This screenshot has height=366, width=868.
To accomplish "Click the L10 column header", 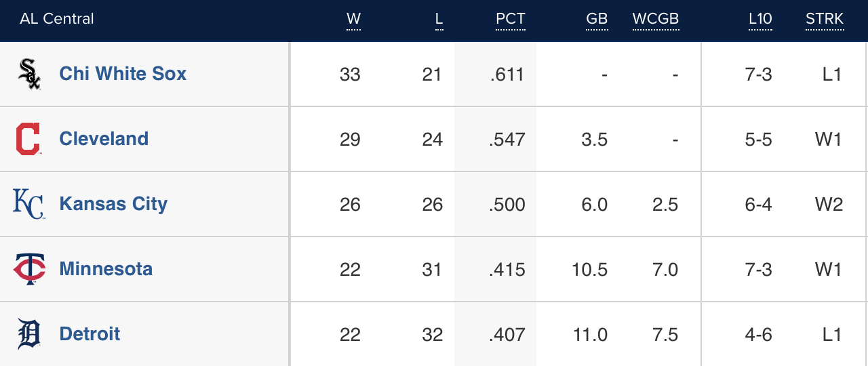I will (760, 19).
